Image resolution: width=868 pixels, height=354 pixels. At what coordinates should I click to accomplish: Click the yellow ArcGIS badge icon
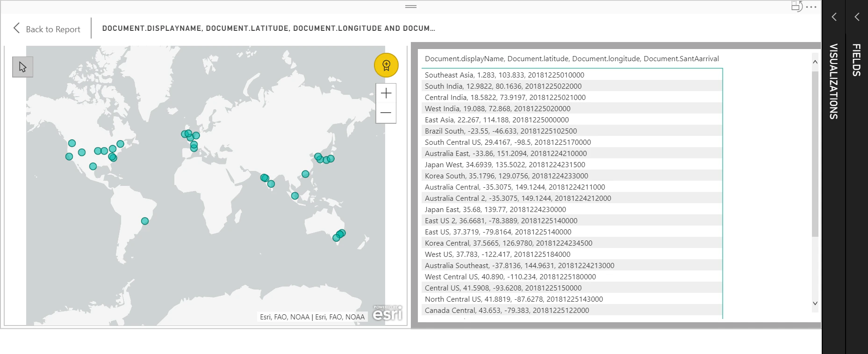tap(386, 65)
